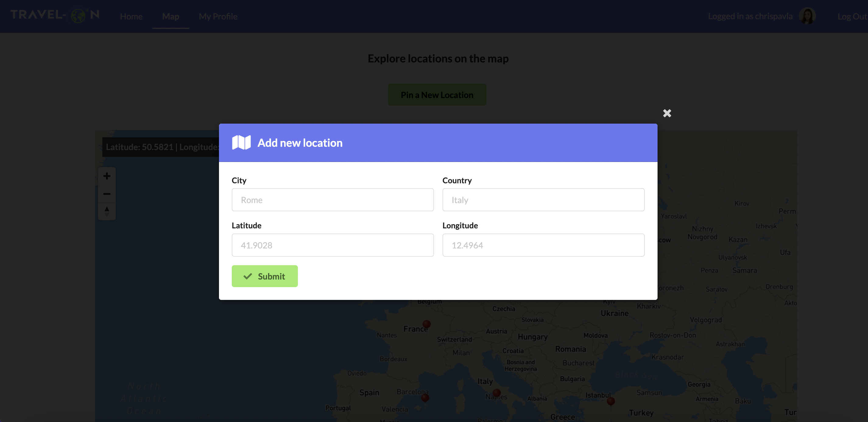Click the Pin a New Location button
The height and width of the screenshot is (422, 868).
pos(437,95)
